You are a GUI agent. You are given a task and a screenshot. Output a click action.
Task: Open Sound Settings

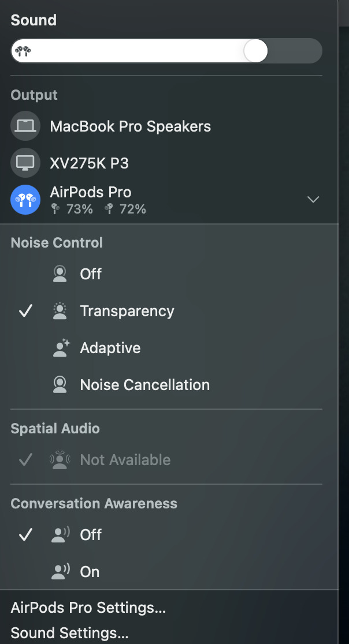[x=69, y=632]
